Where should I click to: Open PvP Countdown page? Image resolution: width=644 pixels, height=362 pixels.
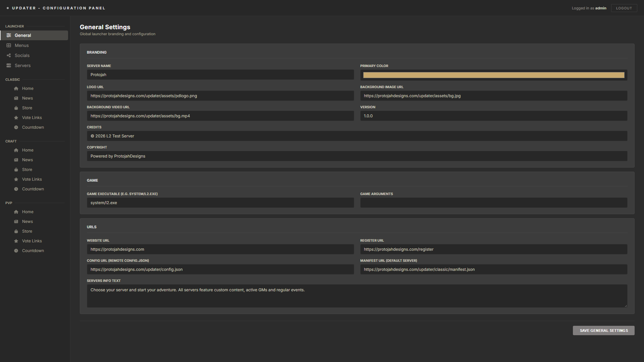(34, 251)
